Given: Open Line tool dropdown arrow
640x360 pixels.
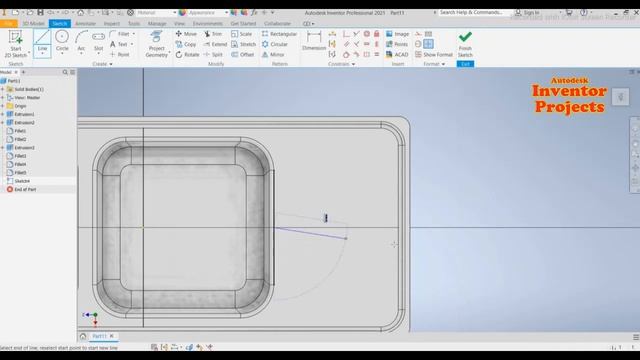Looking at the screenshot, I should point(42,54).
